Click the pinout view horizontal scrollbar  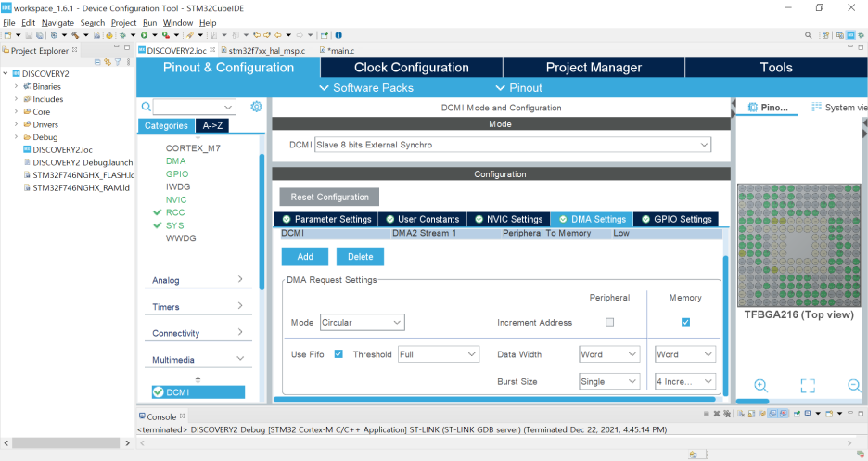pos(752,402)
